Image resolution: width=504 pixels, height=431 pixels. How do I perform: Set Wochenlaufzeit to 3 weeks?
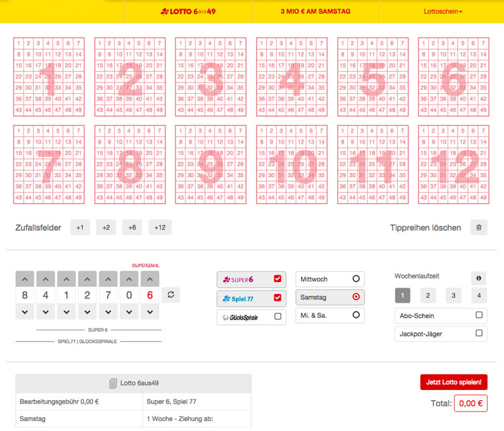[454, 295]
